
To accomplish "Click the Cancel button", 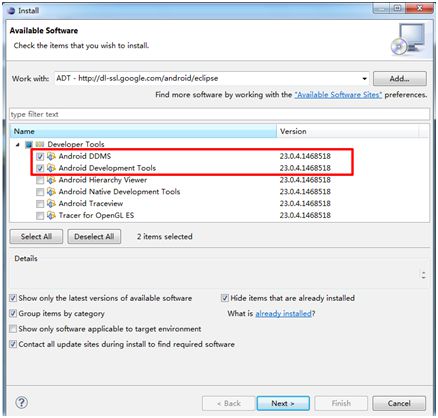I will [399, 403].
